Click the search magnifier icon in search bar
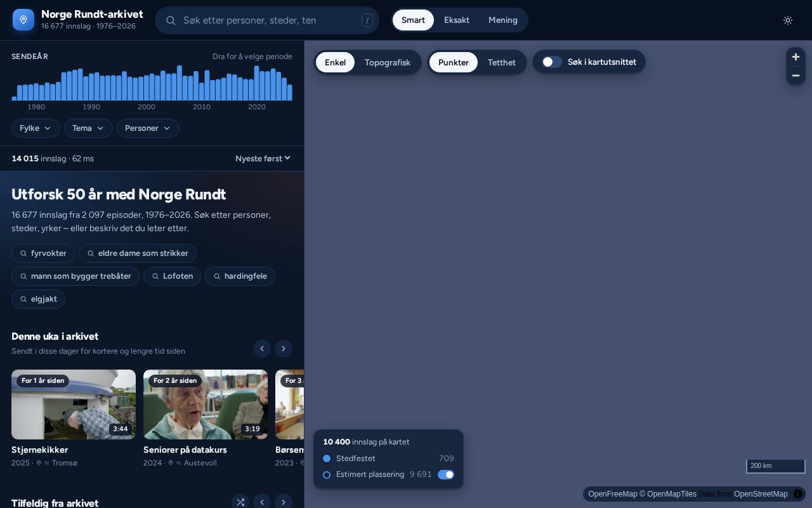 click(171, 20)
